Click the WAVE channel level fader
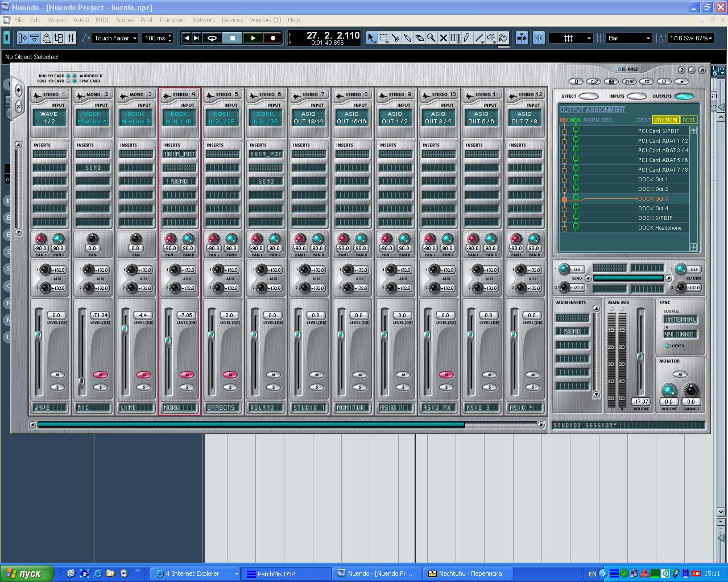 (38, 335)
